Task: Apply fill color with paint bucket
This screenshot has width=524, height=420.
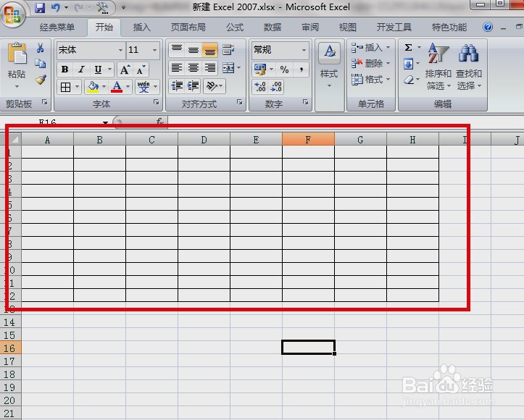Action: point(93,87)
